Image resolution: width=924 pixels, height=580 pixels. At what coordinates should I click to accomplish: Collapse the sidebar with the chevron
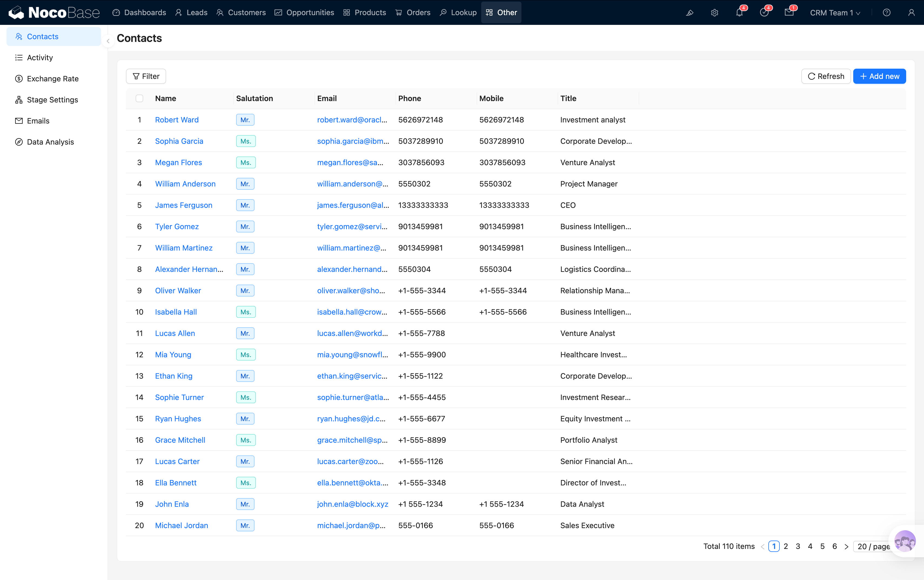click(108, 41)
